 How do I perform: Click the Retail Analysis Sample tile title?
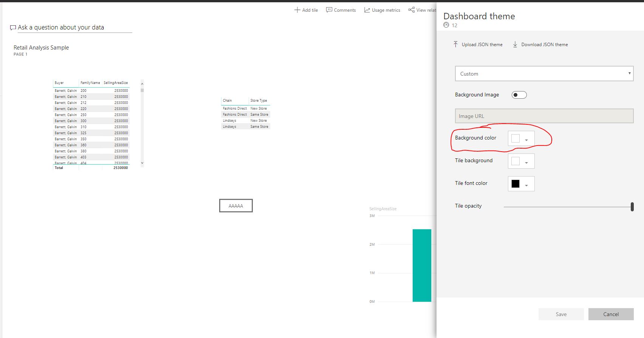[41, 48]
